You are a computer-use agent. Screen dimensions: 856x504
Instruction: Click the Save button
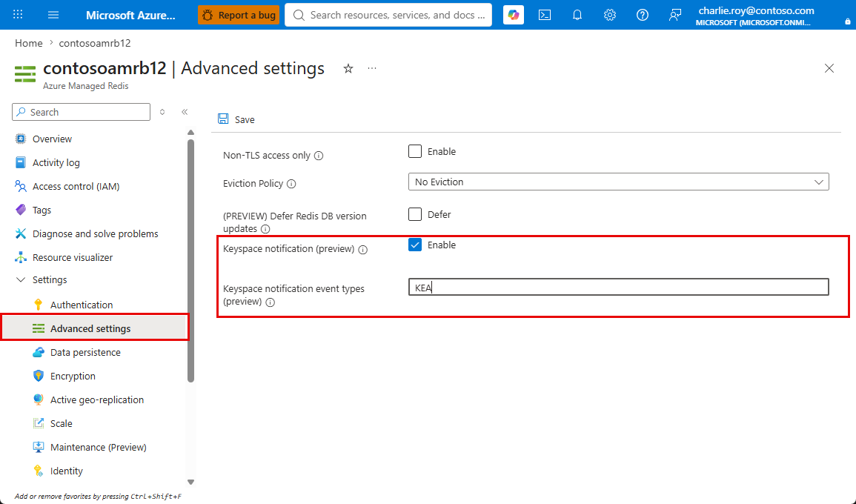(x=236, y=119)
